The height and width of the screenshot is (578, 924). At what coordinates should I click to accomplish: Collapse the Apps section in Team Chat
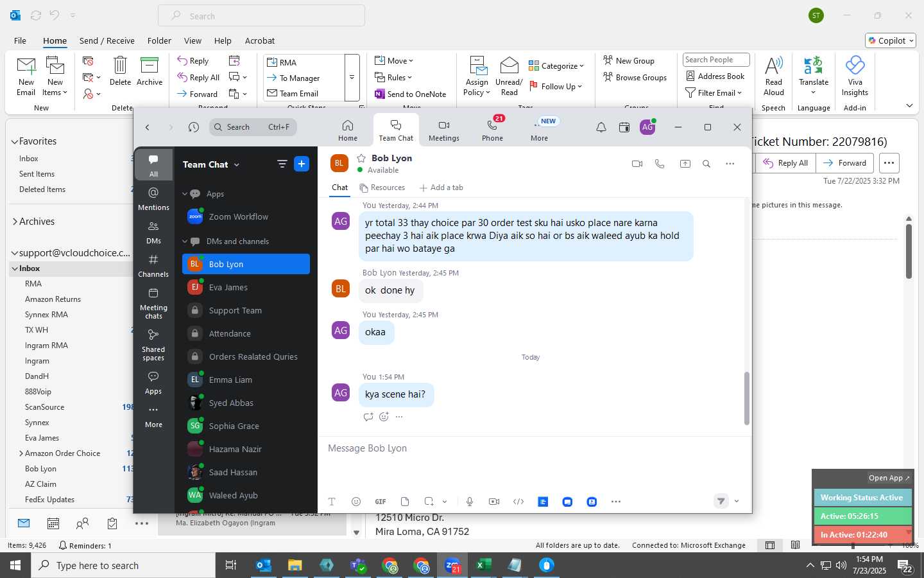(185, 194)
